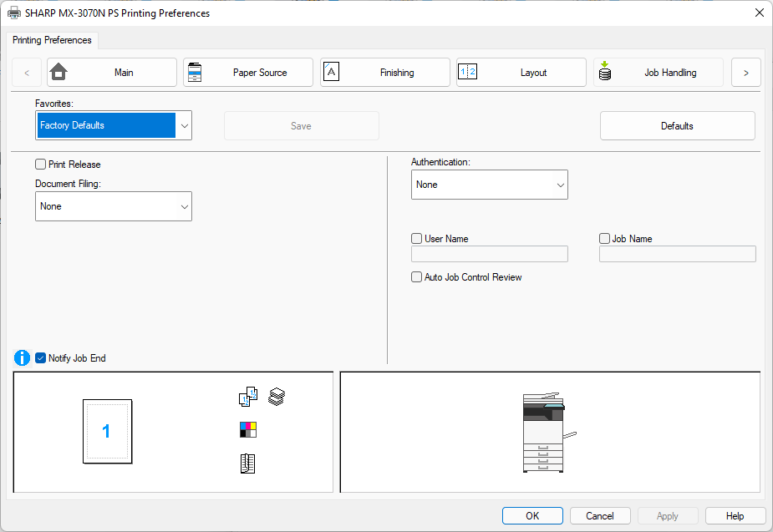Click the OK button
This screenshot has width=773, height=532.
532,516
